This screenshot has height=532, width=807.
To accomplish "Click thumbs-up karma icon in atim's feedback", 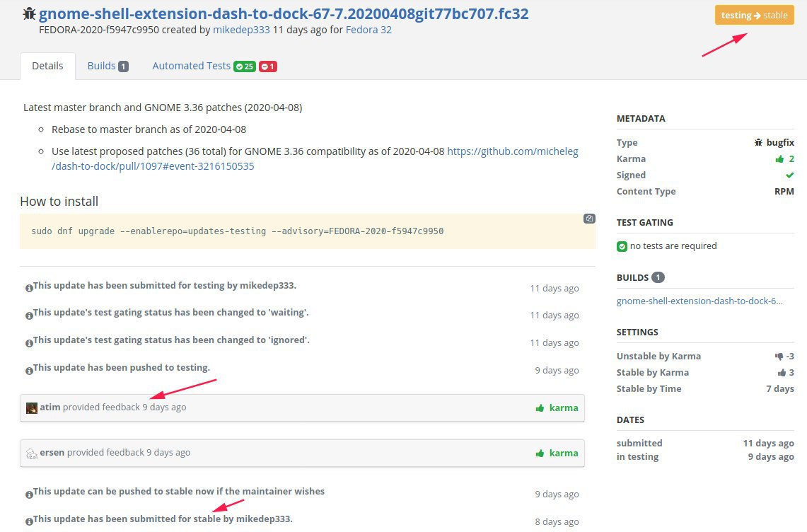I will point(540,408).
